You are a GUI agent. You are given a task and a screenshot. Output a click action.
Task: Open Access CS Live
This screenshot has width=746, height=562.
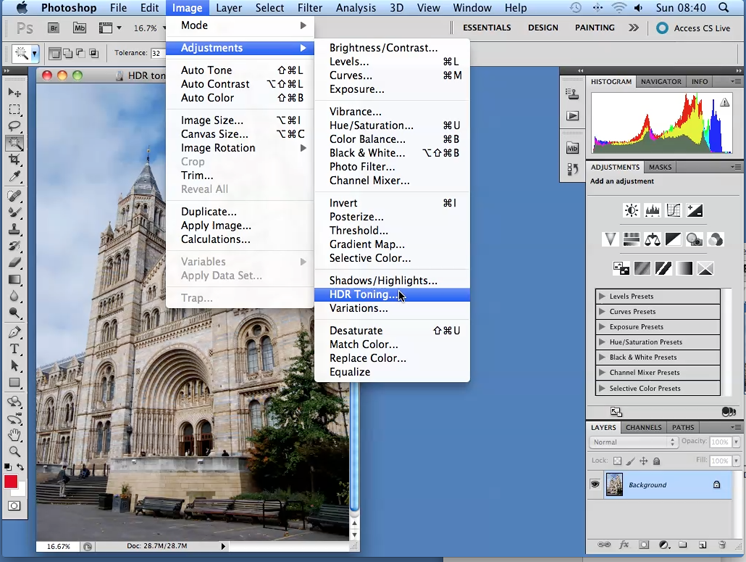pyautogui.click(x=694, y=28)
